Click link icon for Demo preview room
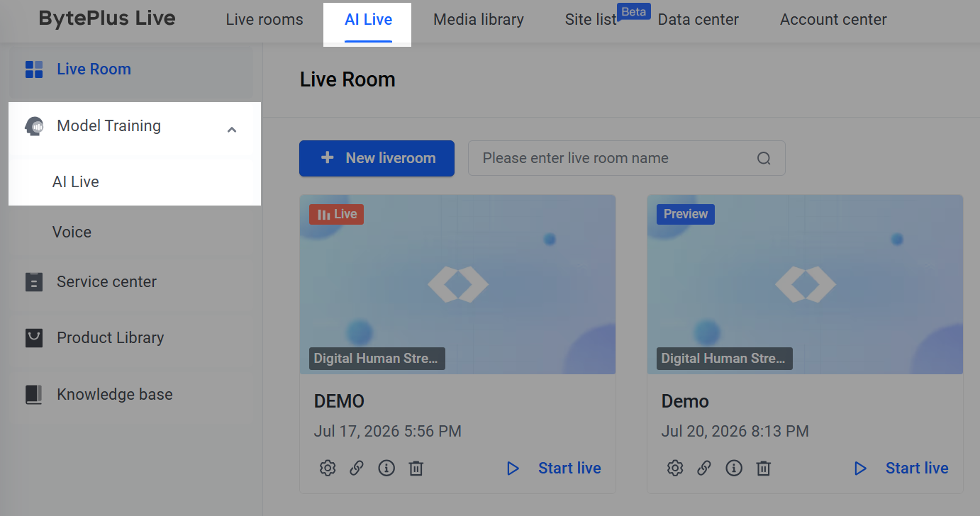 pyautogui.click(x=704, y=468)
